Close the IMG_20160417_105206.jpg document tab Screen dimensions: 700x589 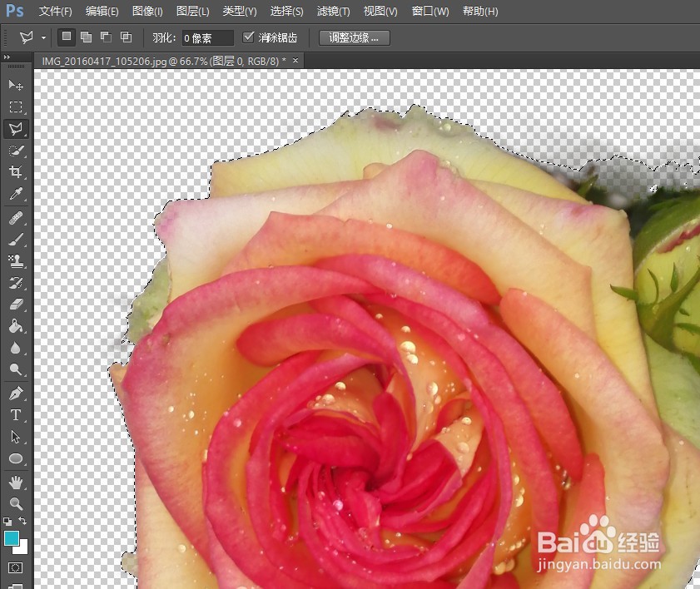click(x=295, y=60)
